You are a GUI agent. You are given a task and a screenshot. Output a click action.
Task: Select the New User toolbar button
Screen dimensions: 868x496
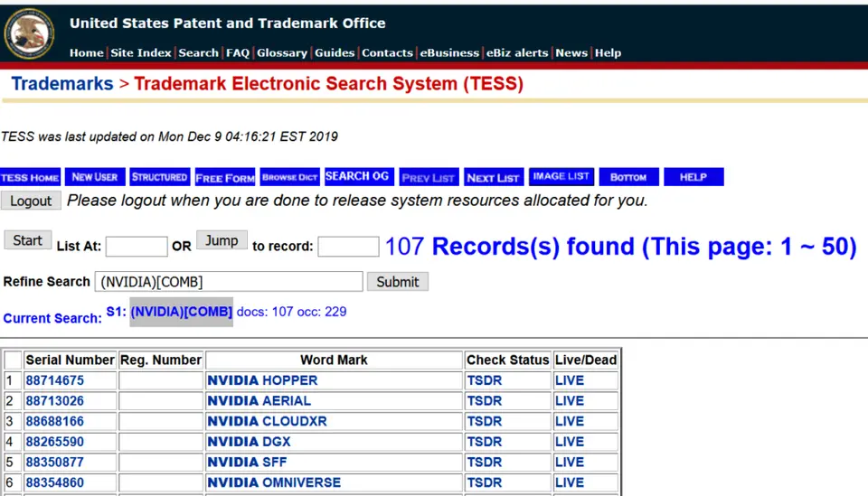[95, 177]
